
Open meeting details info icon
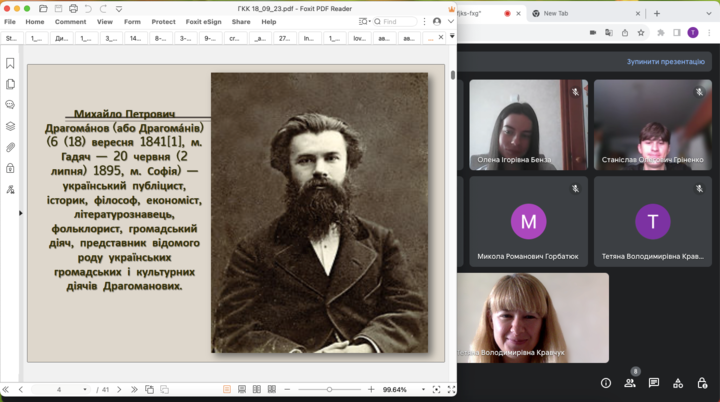606,383
